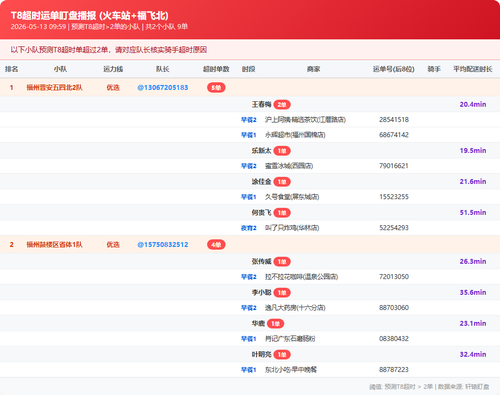Click the footer threshold and data source note
500x395 pixels.
coord(429,387)
